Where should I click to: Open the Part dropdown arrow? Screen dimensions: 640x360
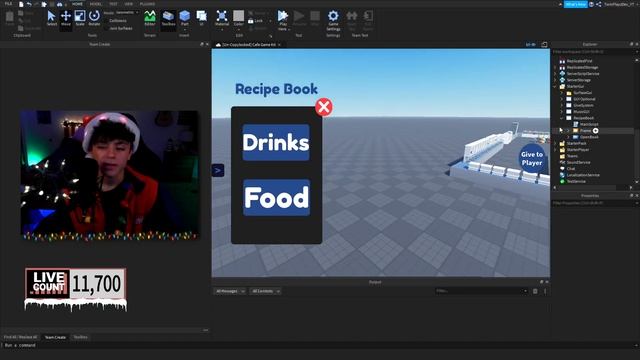(184, 29)
